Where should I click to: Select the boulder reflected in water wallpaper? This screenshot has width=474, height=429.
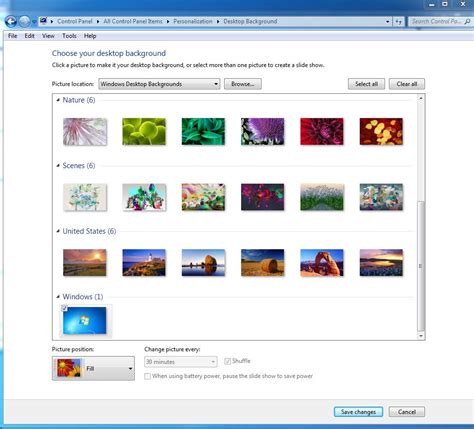point(203,263)
